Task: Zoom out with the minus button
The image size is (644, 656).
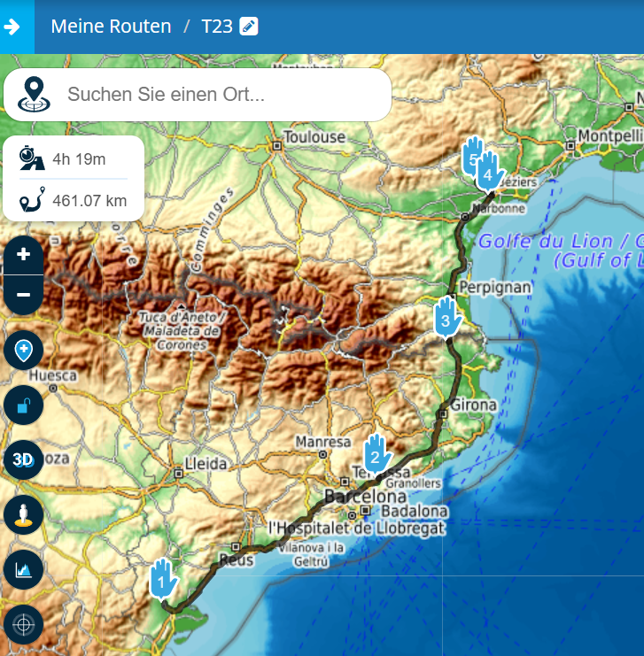Action: point(23,294)
